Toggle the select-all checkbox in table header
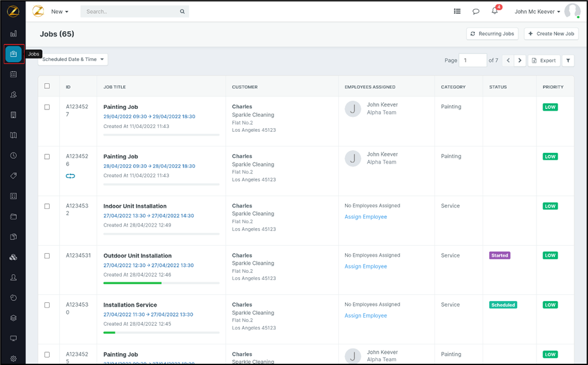Image resolution: width=588 pixels, height=365 pixels. coord(47,86)
